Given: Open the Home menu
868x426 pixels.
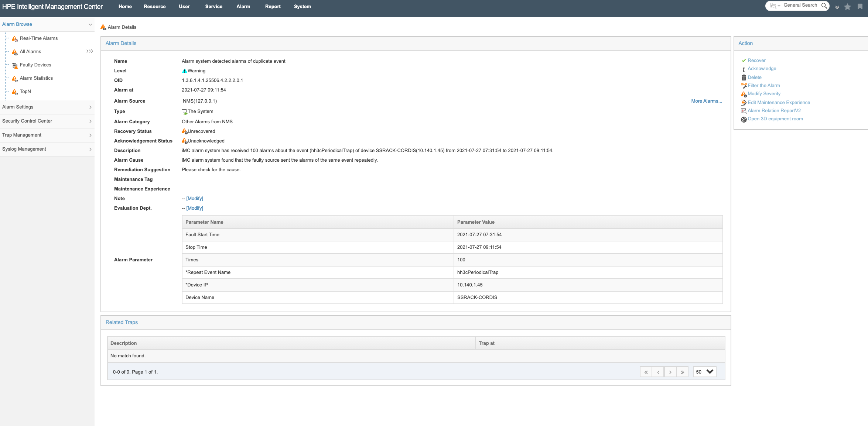Looking at the screenshot, I should click(125, 7).
